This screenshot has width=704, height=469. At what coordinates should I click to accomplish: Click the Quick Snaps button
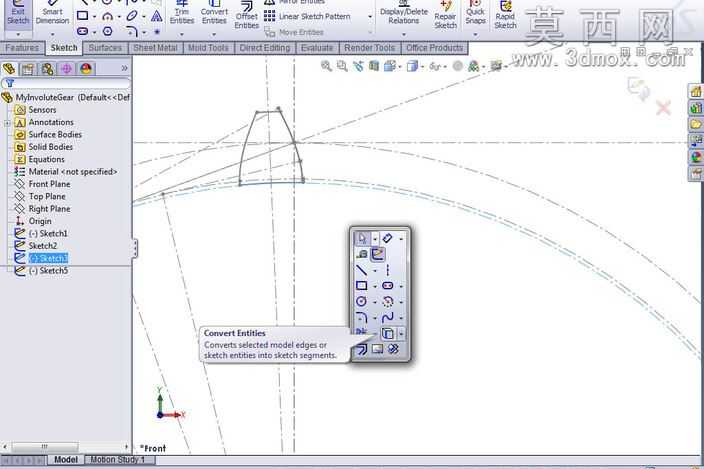coord(475,13)
